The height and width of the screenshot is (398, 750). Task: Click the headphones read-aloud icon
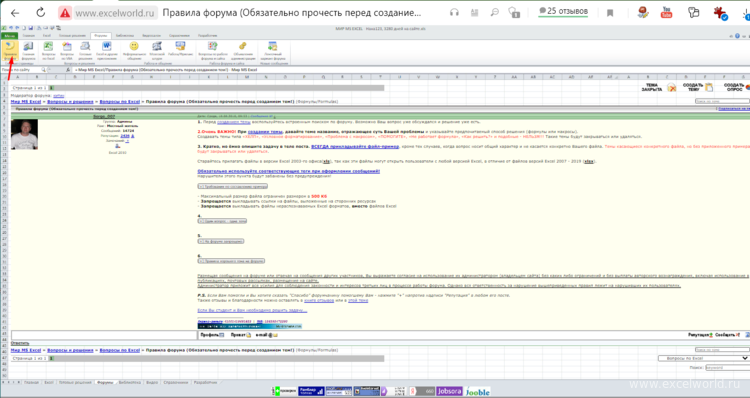454,13
